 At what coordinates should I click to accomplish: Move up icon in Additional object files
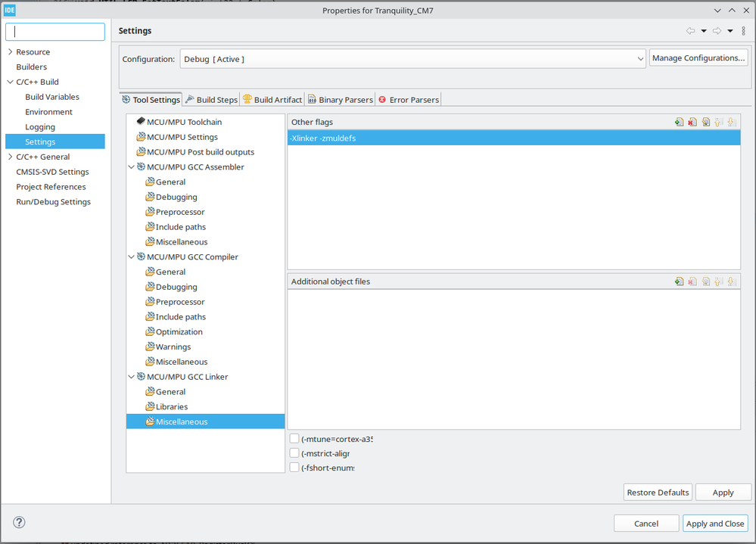click(x=718, y=281)
